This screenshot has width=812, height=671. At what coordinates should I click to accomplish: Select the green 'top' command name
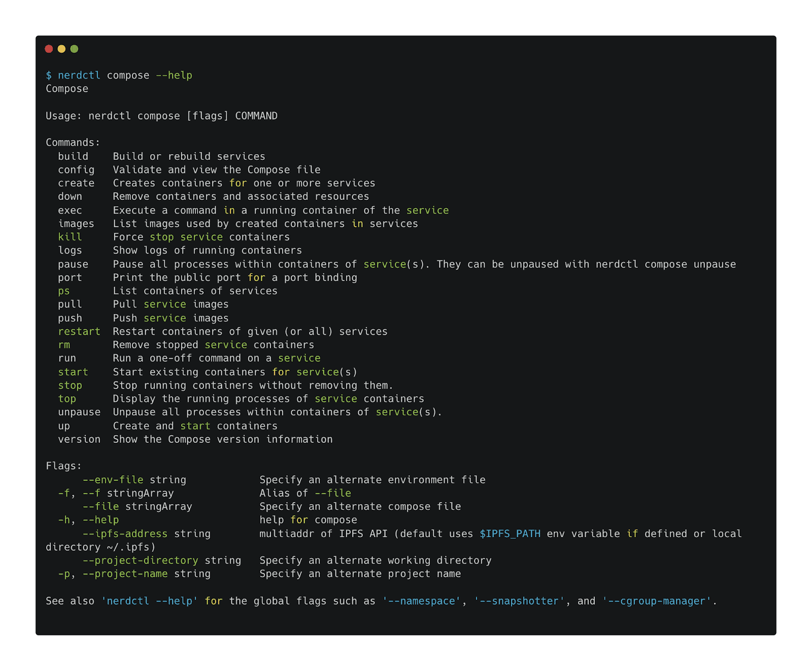67,399
